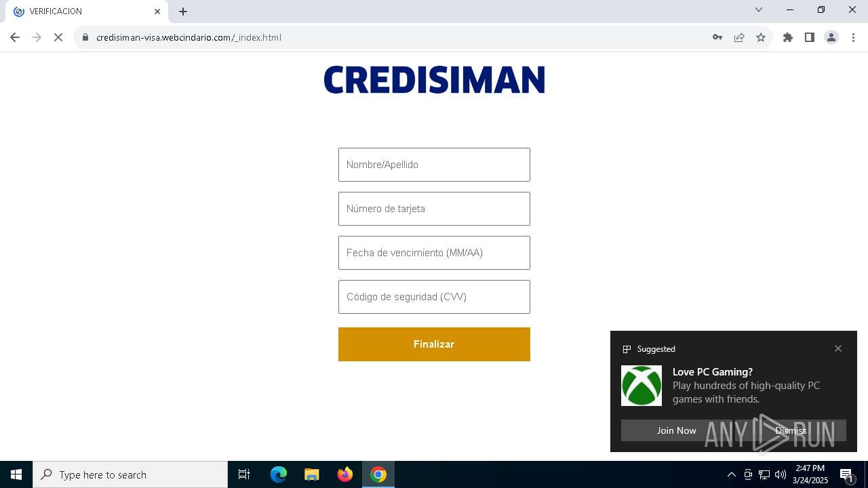Image resolution: width=868 pixels, height=488 pixels.
Task: Open Task View on the taskbar
Action: point(244,474)
